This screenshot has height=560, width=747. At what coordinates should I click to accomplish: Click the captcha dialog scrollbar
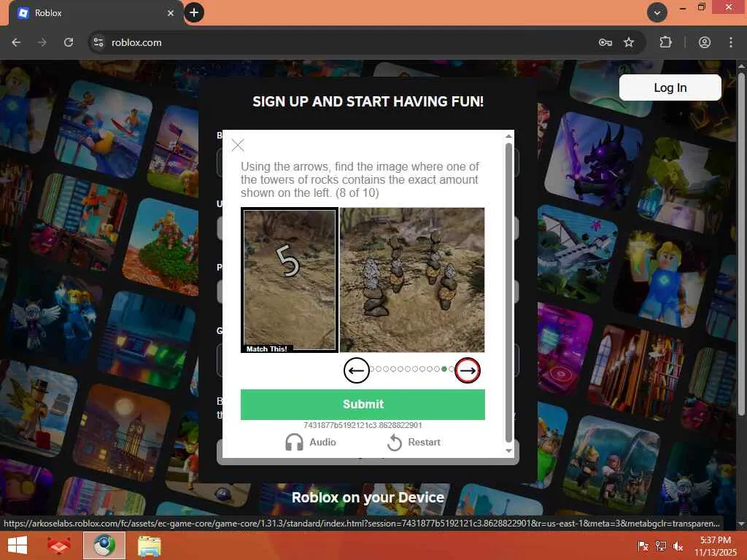pos(508,293)
